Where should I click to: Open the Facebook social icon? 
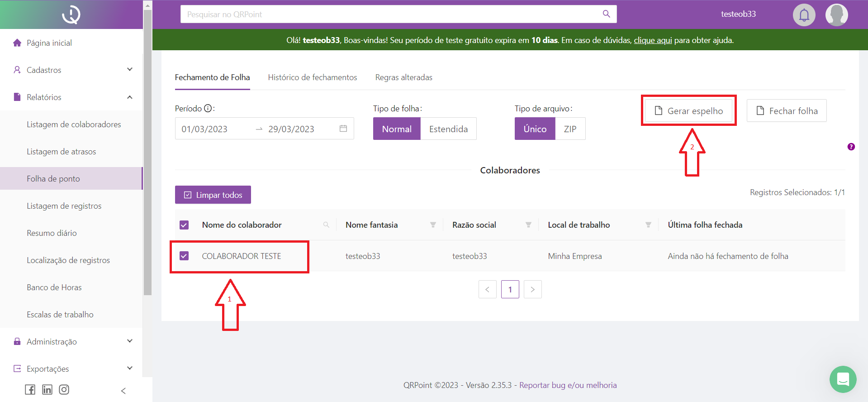point(30,389)
